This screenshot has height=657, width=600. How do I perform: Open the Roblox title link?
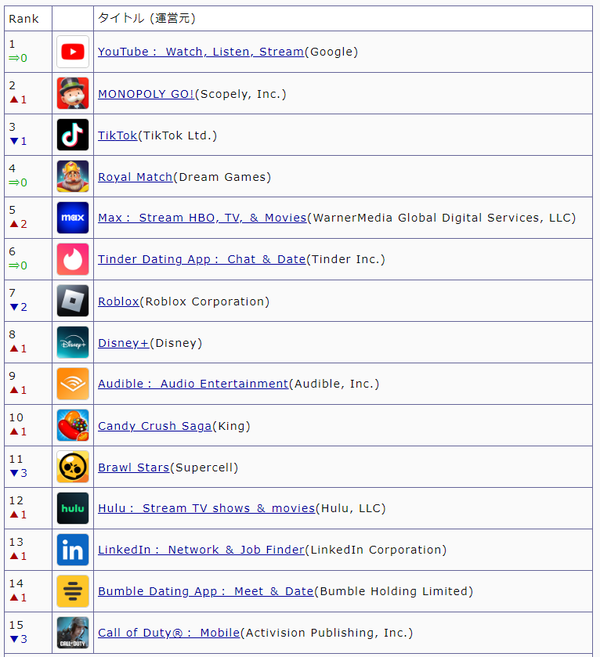(118, 301)
